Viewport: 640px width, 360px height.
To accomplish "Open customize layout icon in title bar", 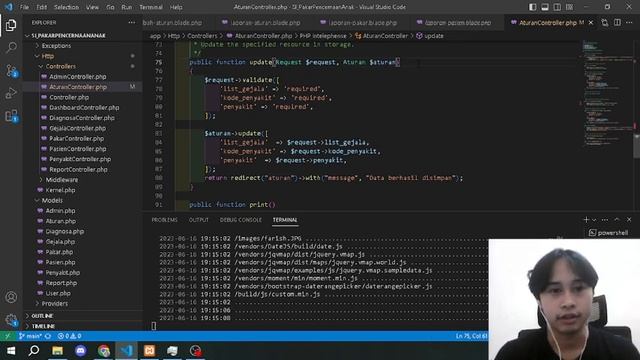I will coord(569,7).
